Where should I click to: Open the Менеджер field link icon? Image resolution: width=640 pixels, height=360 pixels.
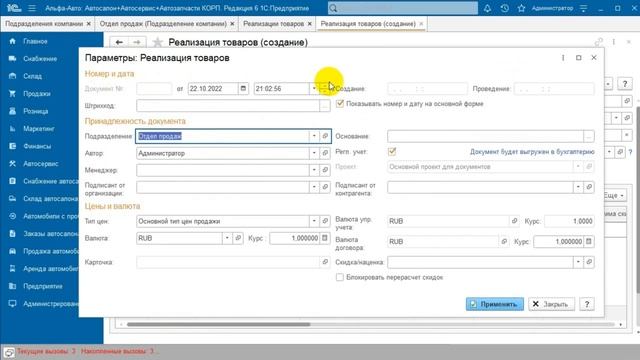pos(325,170)
